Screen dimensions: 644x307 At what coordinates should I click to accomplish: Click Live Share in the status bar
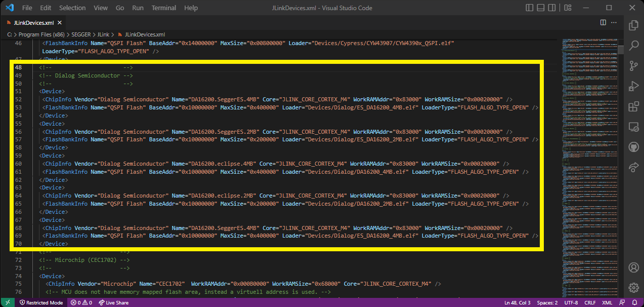pos(113,302)
